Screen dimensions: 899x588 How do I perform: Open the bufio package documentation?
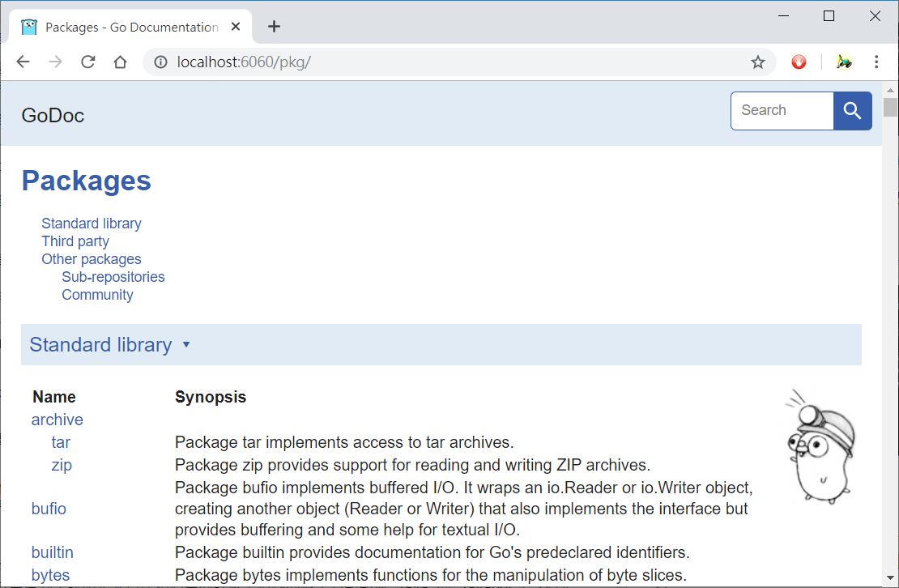(x=49, y=509)
